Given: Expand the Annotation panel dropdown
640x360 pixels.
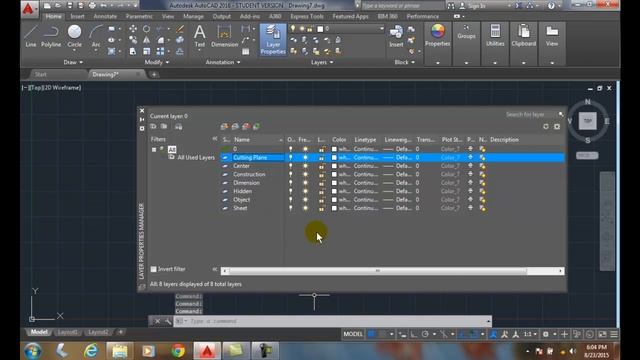Looking at the screenshot, I should (x=223, y=62).
